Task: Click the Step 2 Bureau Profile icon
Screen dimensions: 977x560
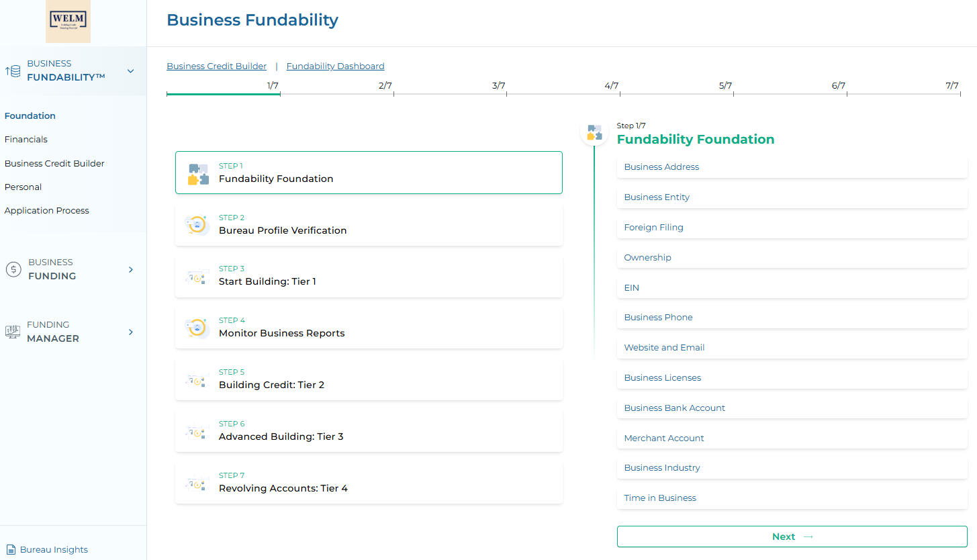Action: [196, 225]
